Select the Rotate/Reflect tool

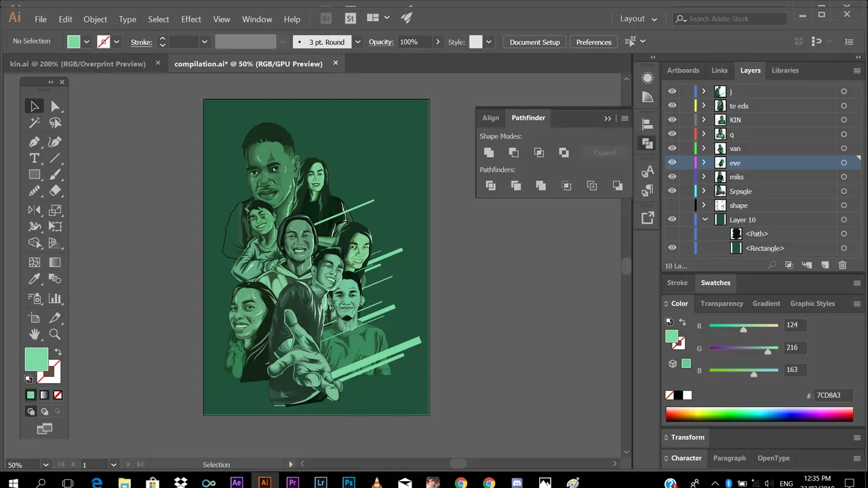pyautogui.click(x=35, y=210)
